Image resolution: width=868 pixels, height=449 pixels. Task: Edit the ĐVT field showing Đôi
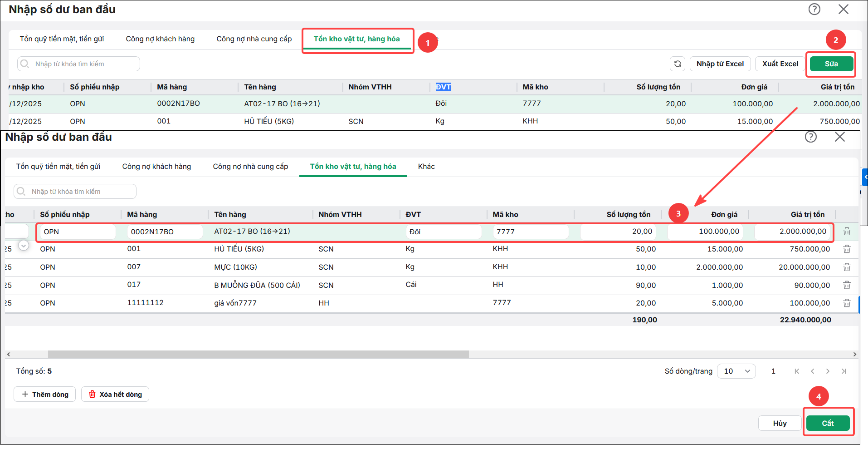(444, 232)
